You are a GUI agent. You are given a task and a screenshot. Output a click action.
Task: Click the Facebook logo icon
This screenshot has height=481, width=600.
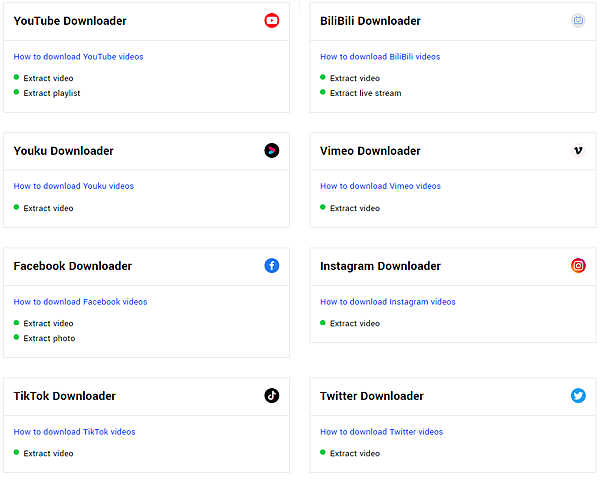click(272, 266)
